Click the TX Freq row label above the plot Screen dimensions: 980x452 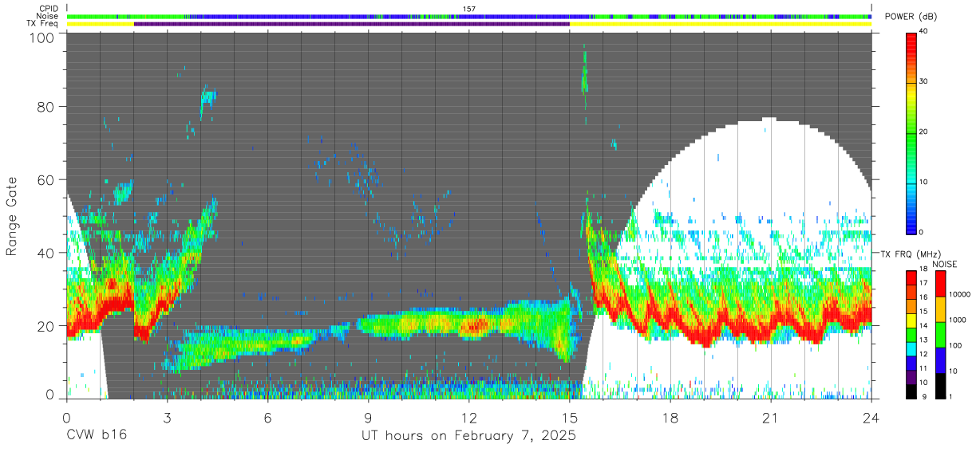pyautogui.click(x=43, y=23)
